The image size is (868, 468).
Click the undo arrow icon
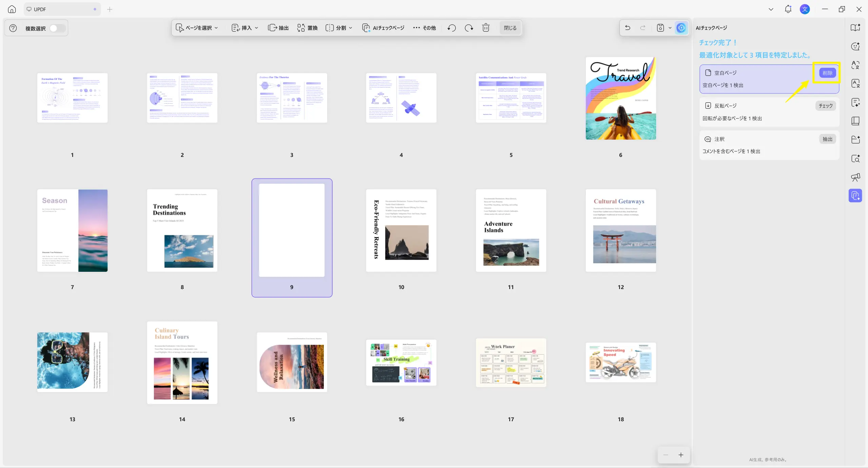[628, 28]
